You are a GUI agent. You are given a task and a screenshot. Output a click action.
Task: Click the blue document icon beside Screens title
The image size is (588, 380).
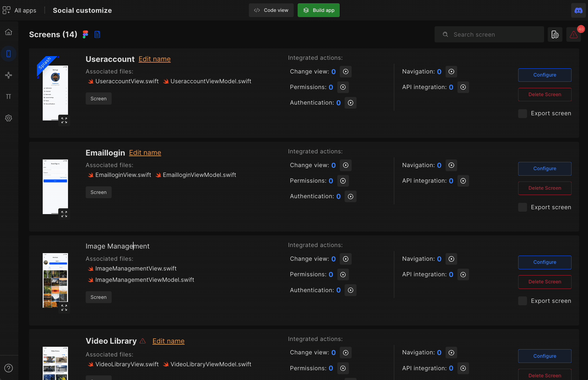(97, 34)
